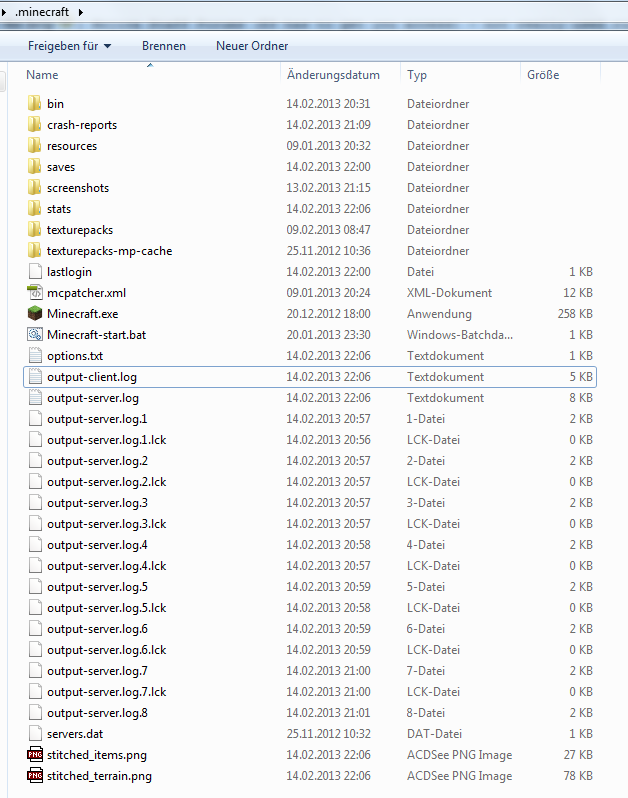This screenshot has height=798, width=628.
Task: Select the texturepacks folder icon
Action: [35, 230]
